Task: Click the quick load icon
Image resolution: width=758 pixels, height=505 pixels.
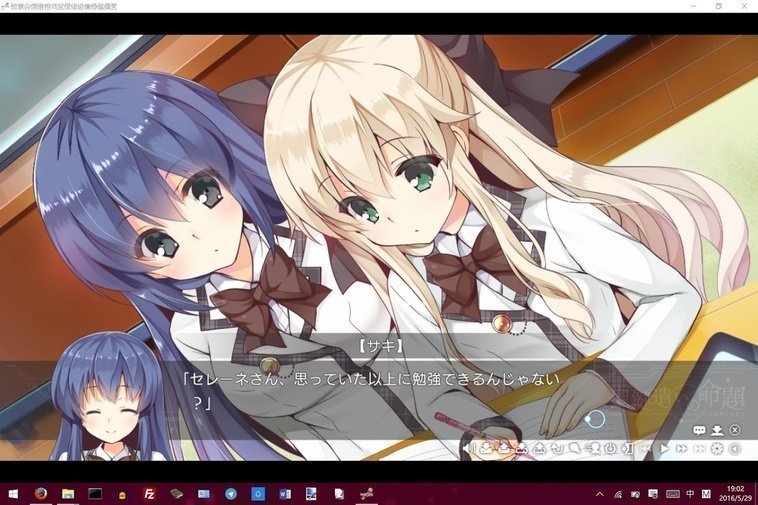Action: pyautogui.click(x=539, y=448)
